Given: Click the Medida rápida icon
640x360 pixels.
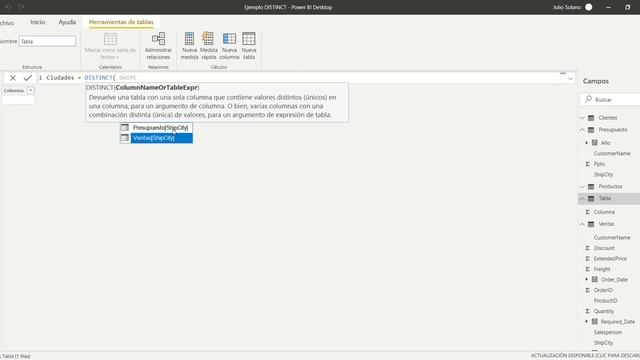Looking at the screenshot, I should click(x=208, y=38).
